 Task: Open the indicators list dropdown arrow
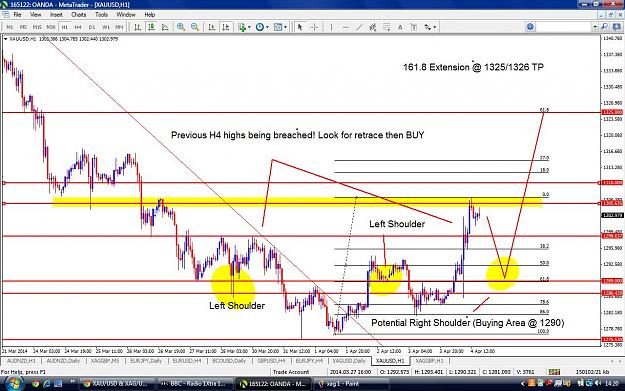pos(249,27)
